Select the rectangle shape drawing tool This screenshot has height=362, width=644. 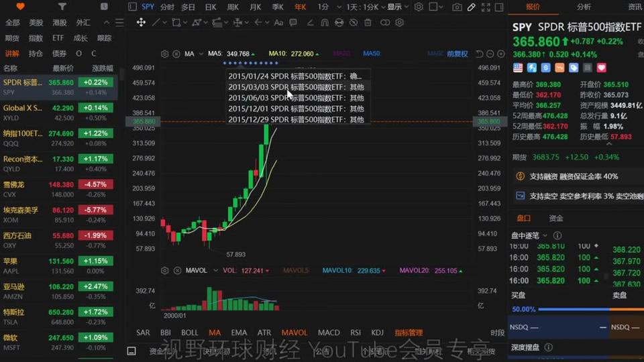pyautogui.click(x=176, y=23)
